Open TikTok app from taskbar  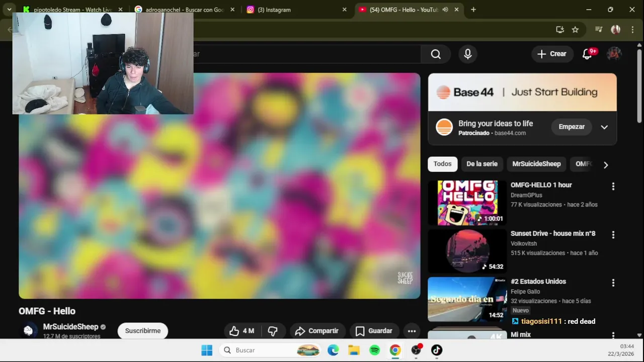pos(437,350)
